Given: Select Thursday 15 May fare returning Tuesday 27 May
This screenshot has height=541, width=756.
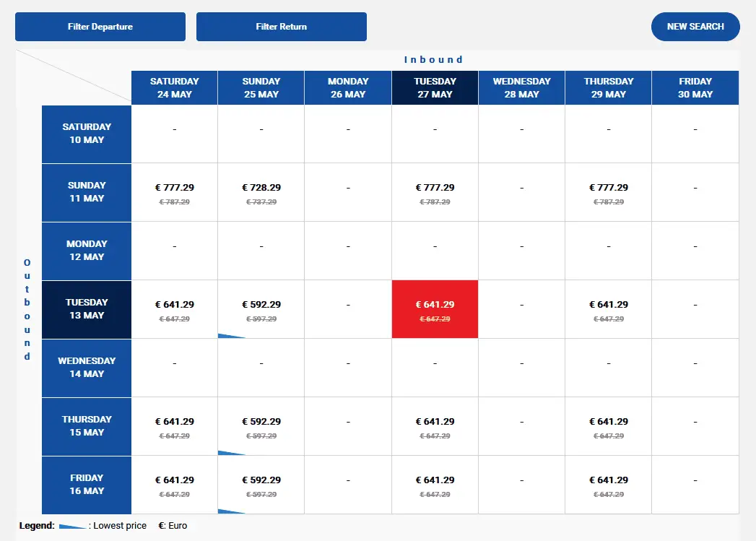Looking at the screenshot, I should [435, 426].
